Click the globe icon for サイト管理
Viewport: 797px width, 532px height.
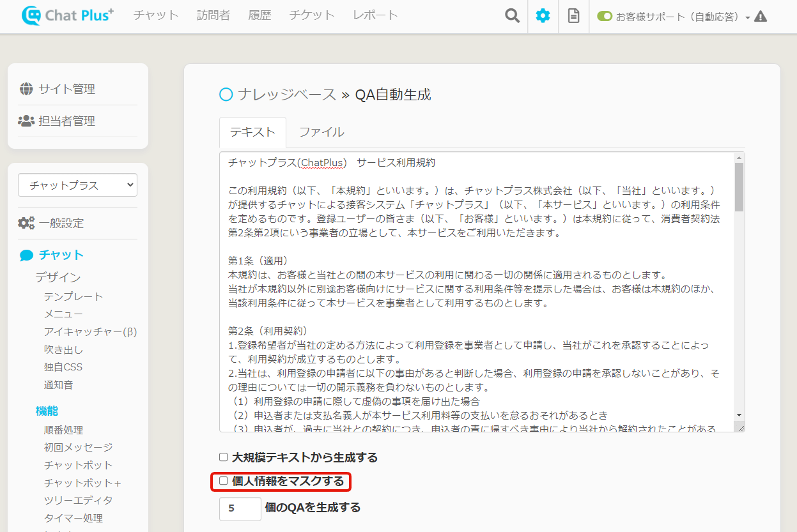26,89
